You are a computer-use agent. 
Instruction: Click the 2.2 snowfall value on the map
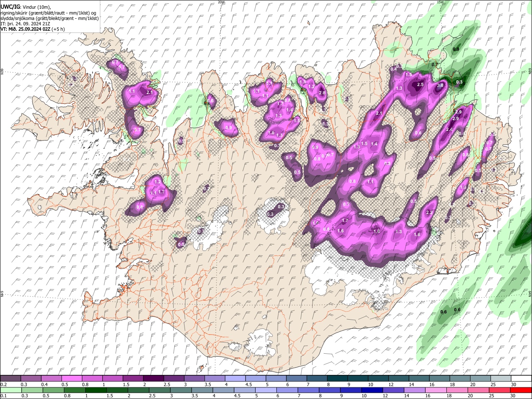point(430,212)
